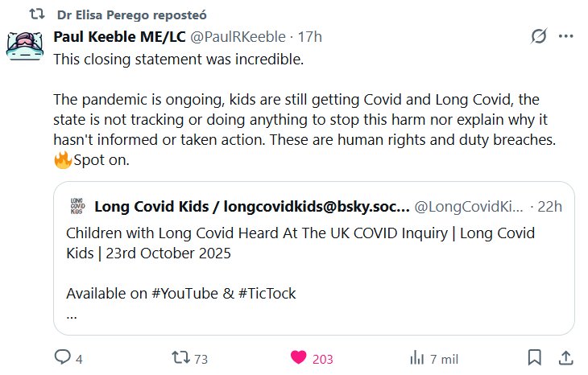Click the reply comment bubble icon
The height and width of the screenshot is (375, 588).
point(64,358)
